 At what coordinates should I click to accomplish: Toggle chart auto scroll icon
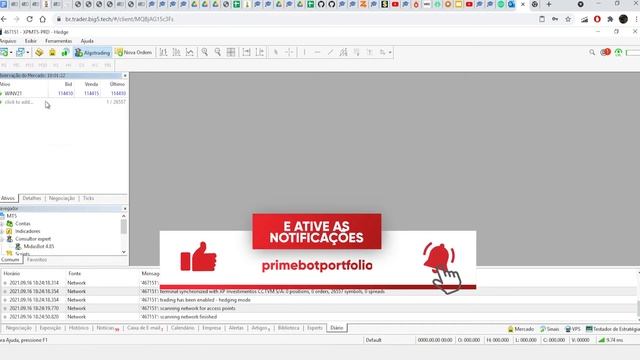point(246,52)
